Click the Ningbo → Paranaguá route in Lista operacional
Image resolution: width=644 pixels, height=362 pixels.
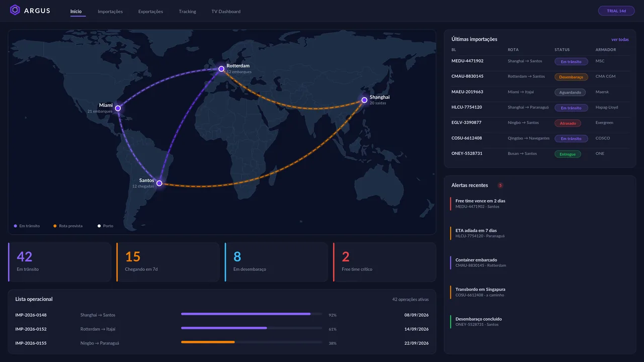point(100,343)
